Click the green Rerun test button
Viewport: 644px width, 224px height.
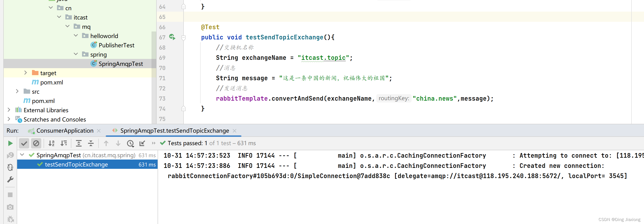pos(10,143)
